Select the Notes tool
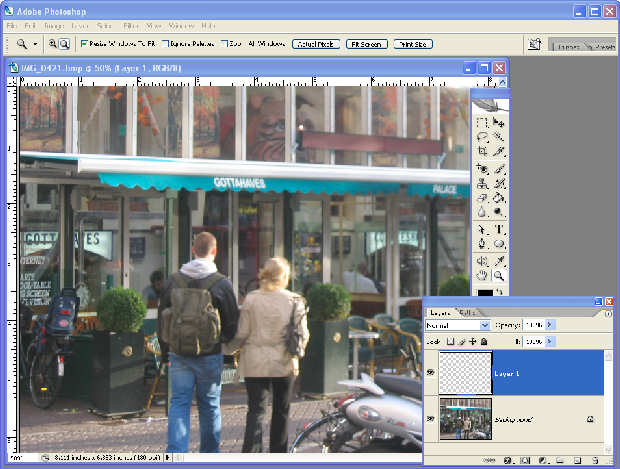Viewport: 620px width, 469px height. [482, 261]
